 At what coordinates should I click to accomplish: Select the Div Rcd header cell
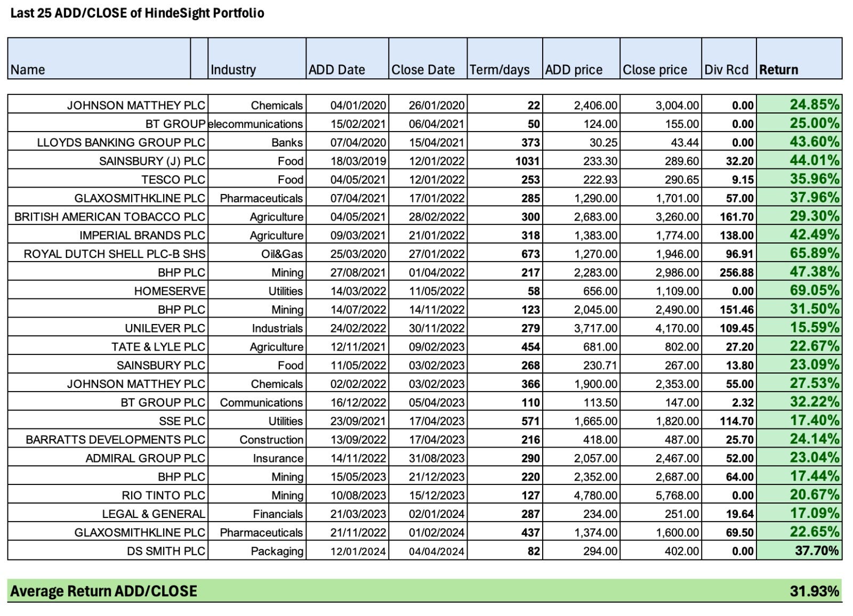(729, 59)
